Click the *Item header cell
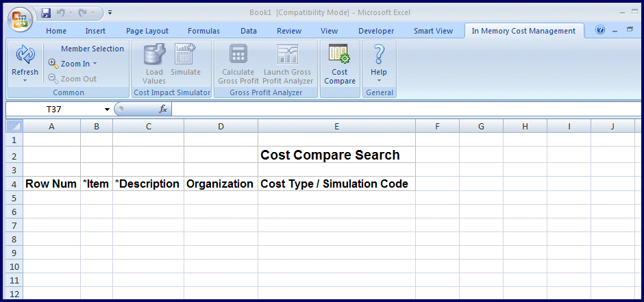The width and height of the screenshot is (644, 302). tap(97, 184)
